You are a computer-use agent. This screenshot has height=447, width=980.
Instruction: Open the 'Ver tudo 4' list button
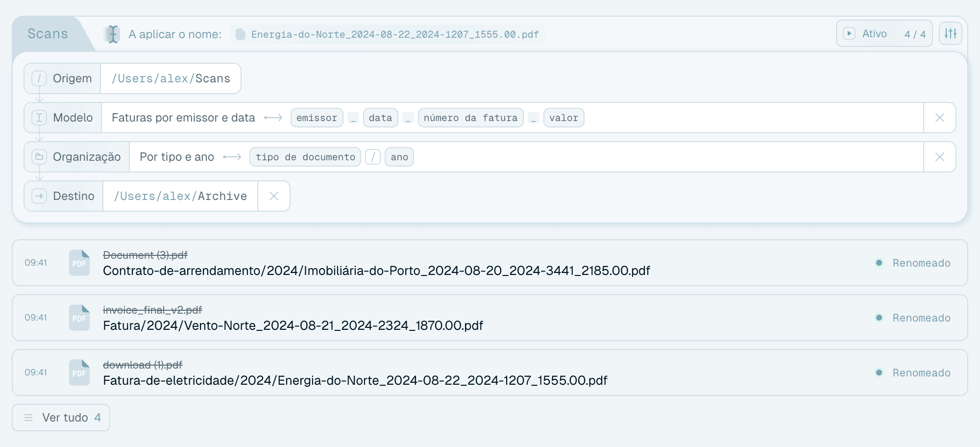(61, 418)
